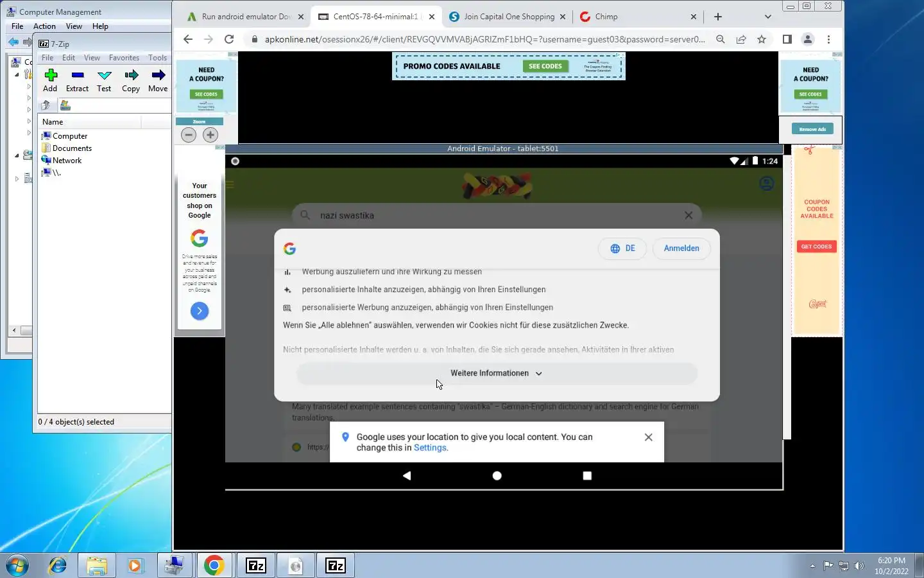Open Computer Management Help menu
The width and height of the screenshot is (924, 578).
click(100, 26)
